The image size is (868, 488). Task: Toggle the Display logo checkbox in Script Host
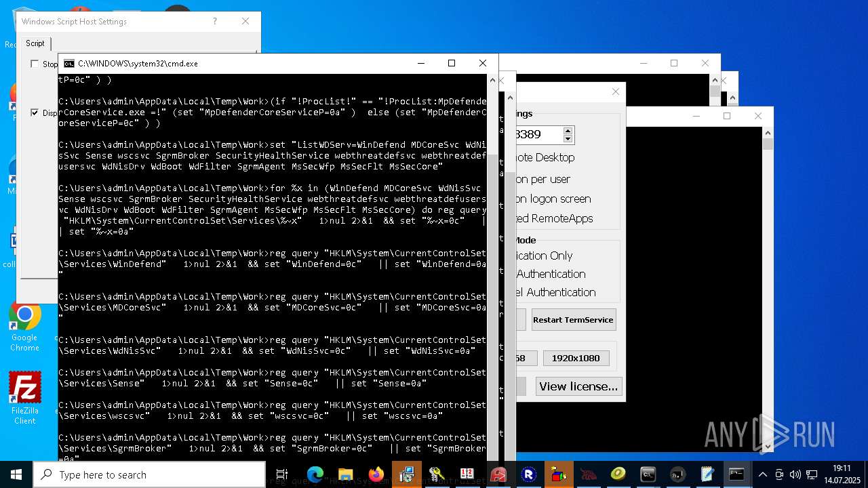coord(35,113)
